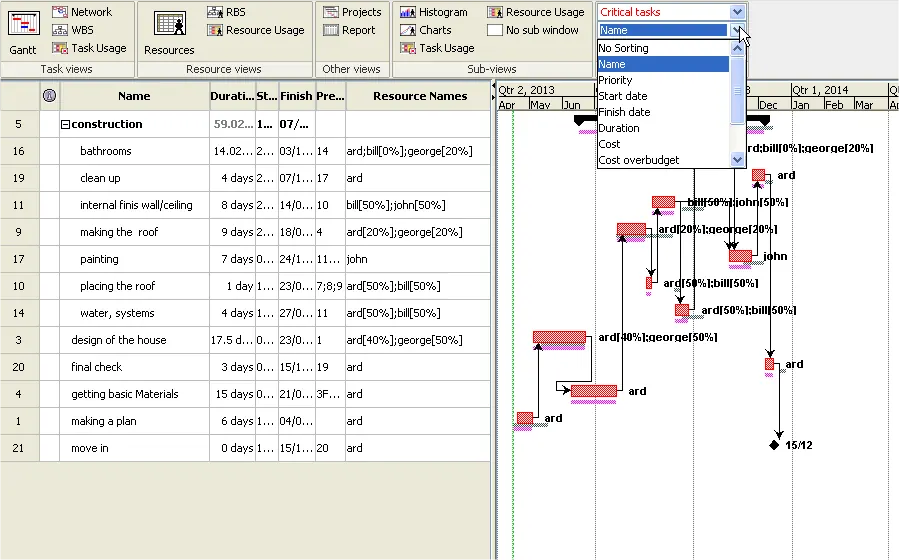This screenshot has width=899, height=560.
Task: Switch to the Network view icon
Action: pyautogui.click(x=60, y=12)
